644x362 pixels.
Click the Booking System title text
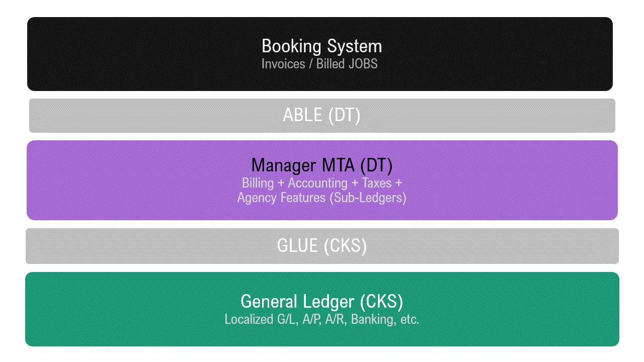pyautogui.click(x=321, y=46)
